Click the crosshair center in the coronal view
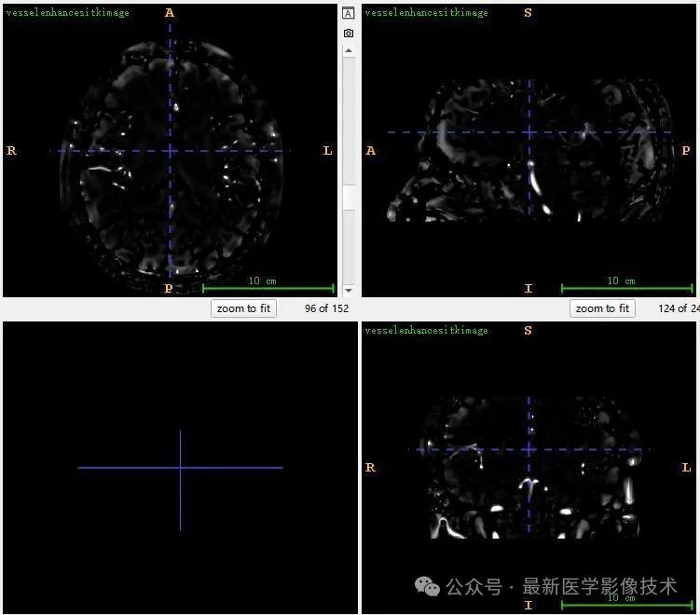700x615 pixels. [x=528, y=449]
